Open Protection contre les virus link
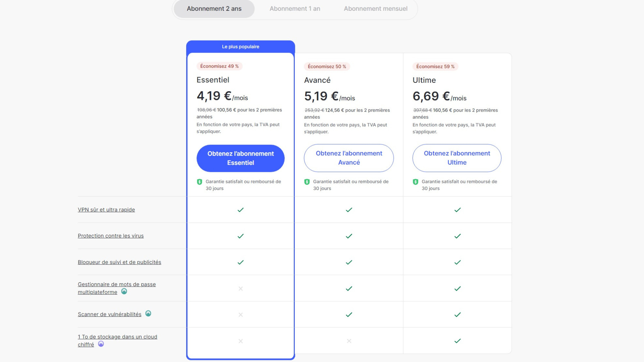644x362 pixels. 111,236
